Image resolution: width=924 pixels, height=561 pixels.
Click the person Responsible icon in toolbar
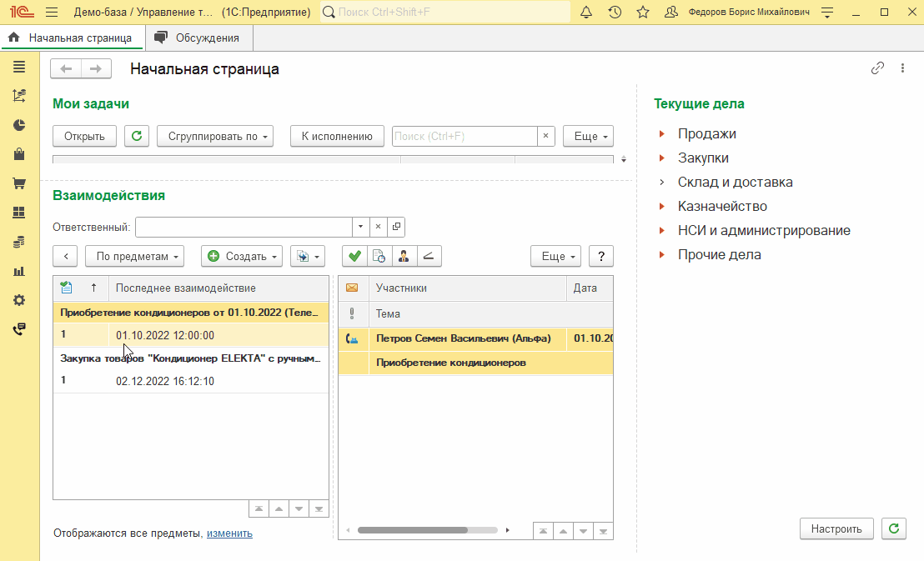[404, 256]
